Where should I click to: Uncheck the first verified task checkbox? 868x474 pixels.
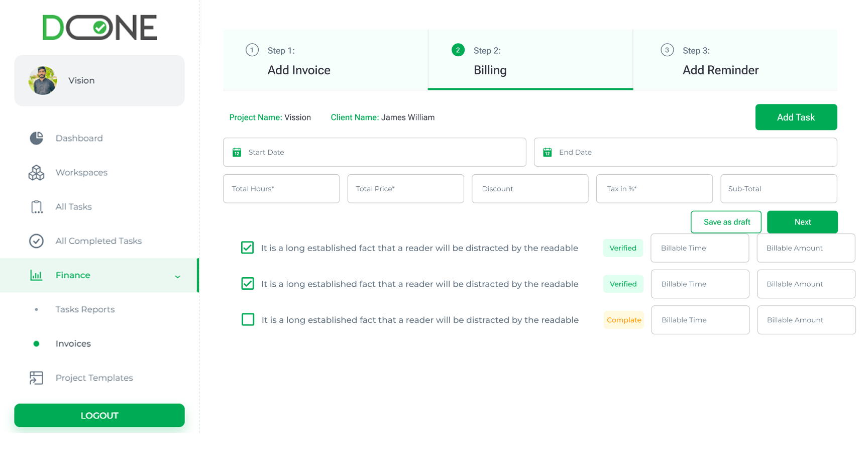(247, 248)
